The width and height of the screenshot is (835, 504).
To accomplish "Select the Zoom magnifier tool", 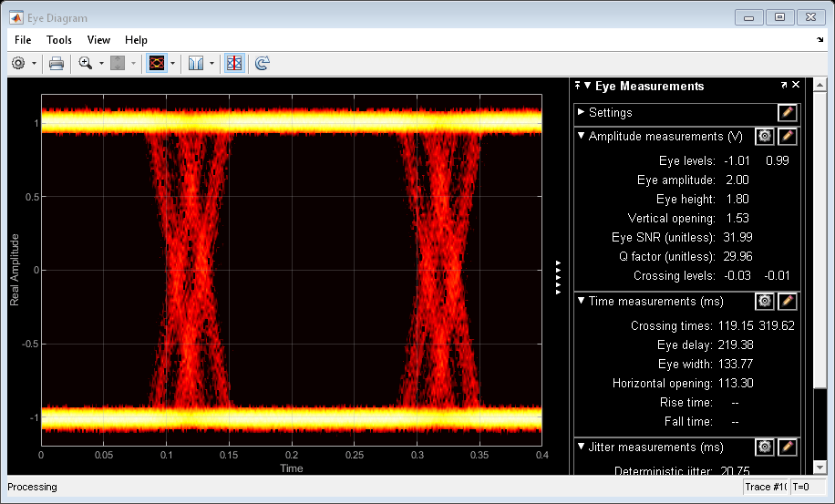I will click(x=86, y=63).
